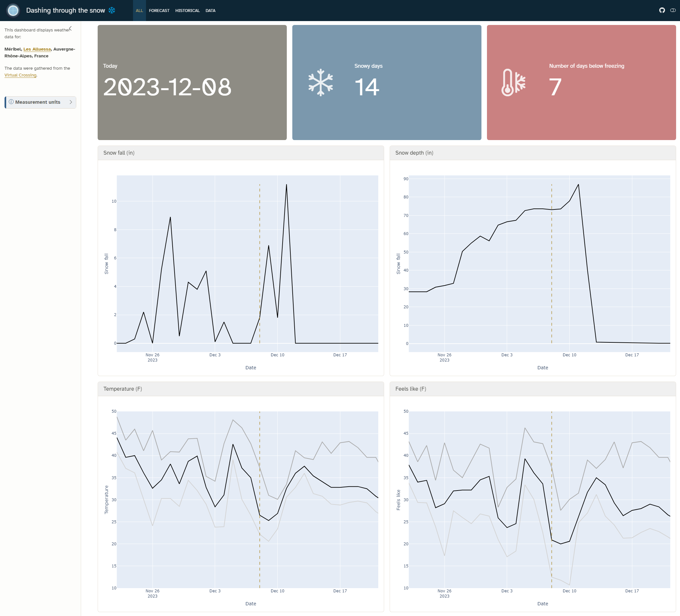Switch to the ALL tab

click(x=139, y=11)
